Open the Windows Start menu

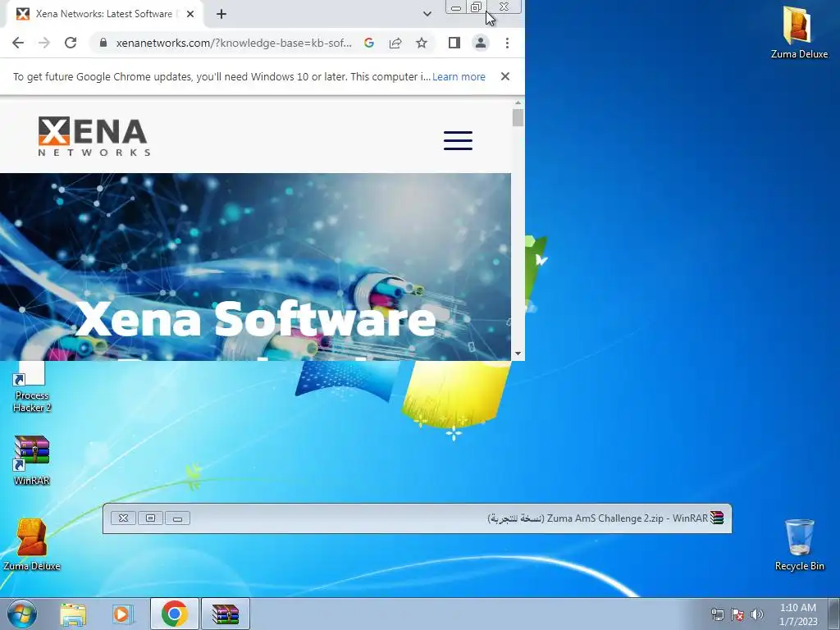(x=21, y=614)
